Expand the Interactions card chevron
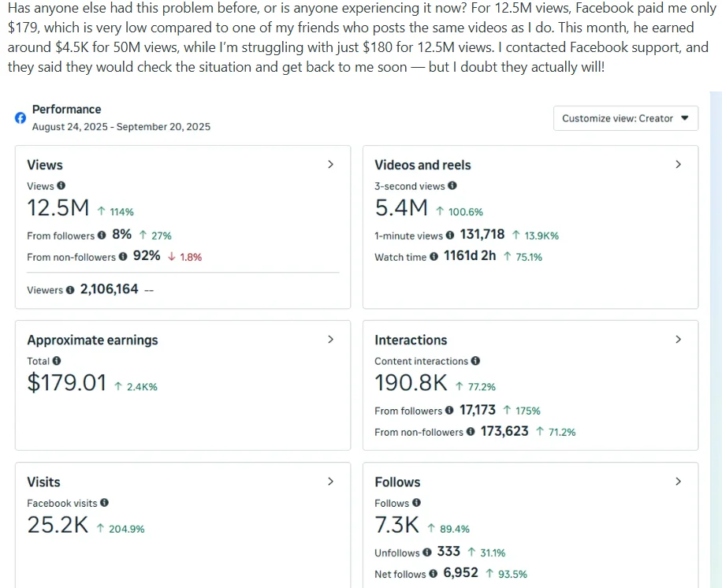 coord(678,340)
